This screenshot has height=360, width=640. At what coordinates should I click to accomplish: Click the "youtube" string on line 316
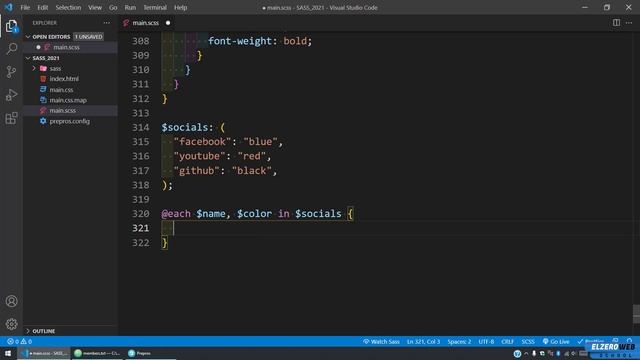199,156
